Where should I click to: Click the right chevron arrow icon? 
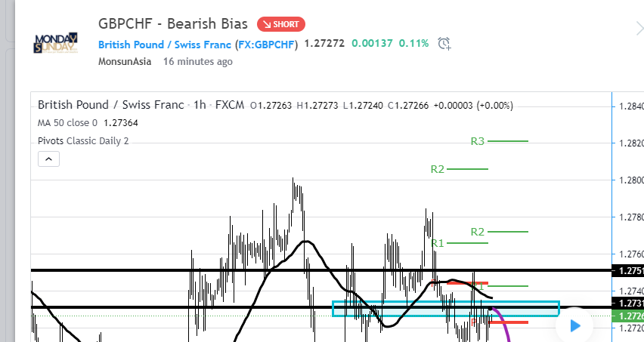click(x=639, y=29)
